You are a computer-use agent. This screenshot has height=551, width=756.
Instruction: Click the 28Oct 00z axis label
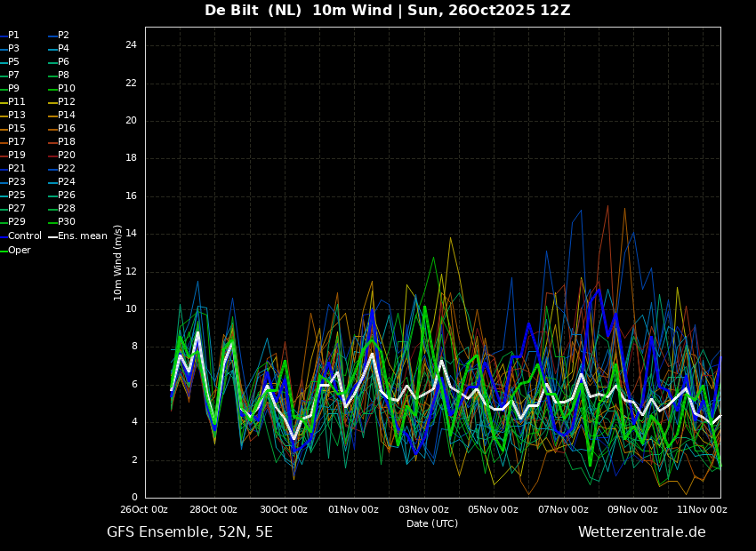pos(213,509)
